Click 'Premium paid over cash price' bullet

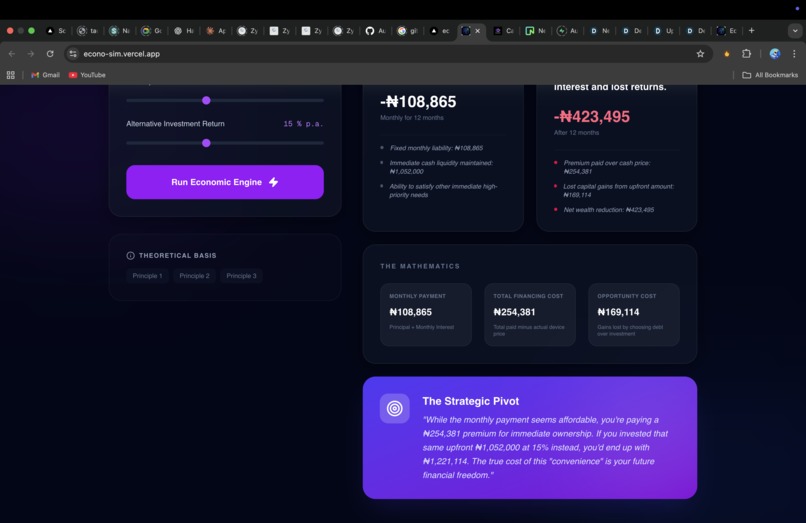pos(607,167)
